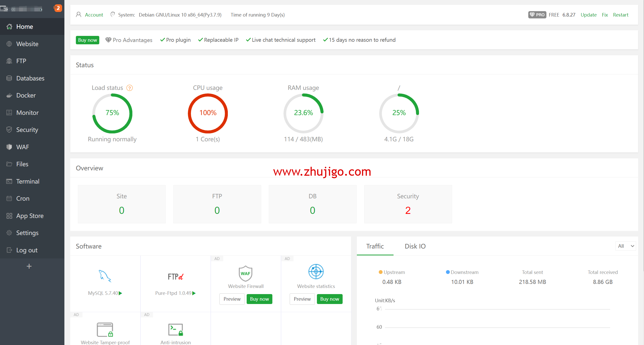Image resolution: width=644 pixels, height=345 pixels.
Task: Click the Restart link
Action: [x=621, y=15]
